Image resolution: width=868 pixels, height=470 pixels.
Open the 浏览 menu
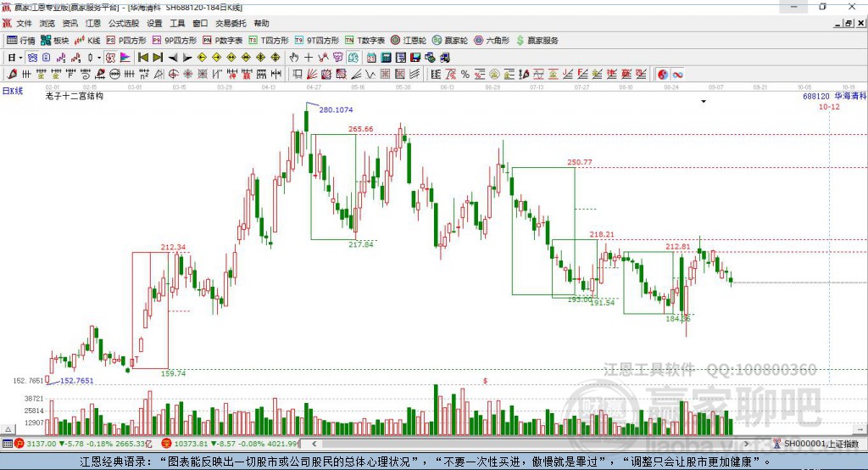click(47, 23)
